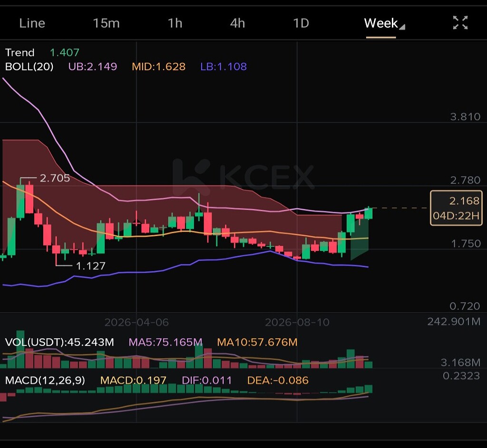Tap the current price tag 2.168
Viewport: 487px width, 448px height.
(x=456, y=208)
